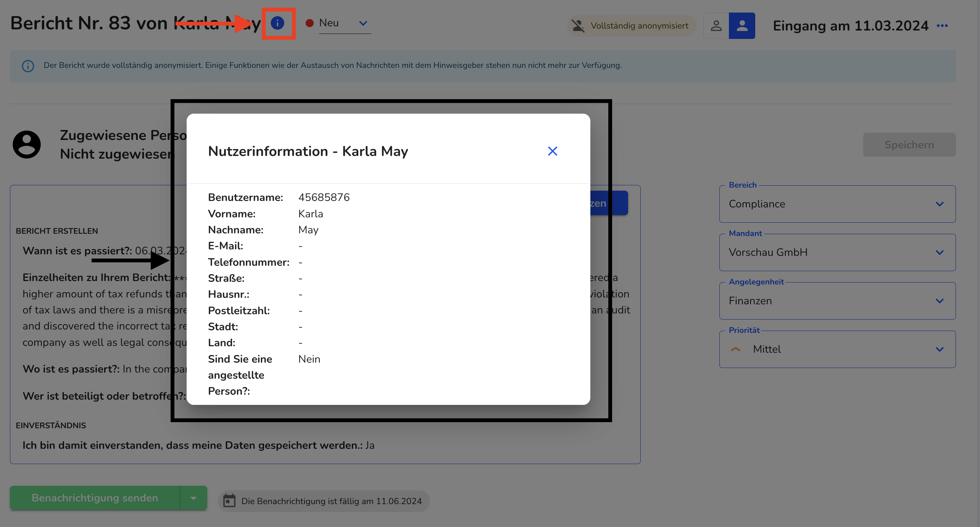Click the orange Mittel priority chevron icon
980x527 pixels.
(735, 349)
